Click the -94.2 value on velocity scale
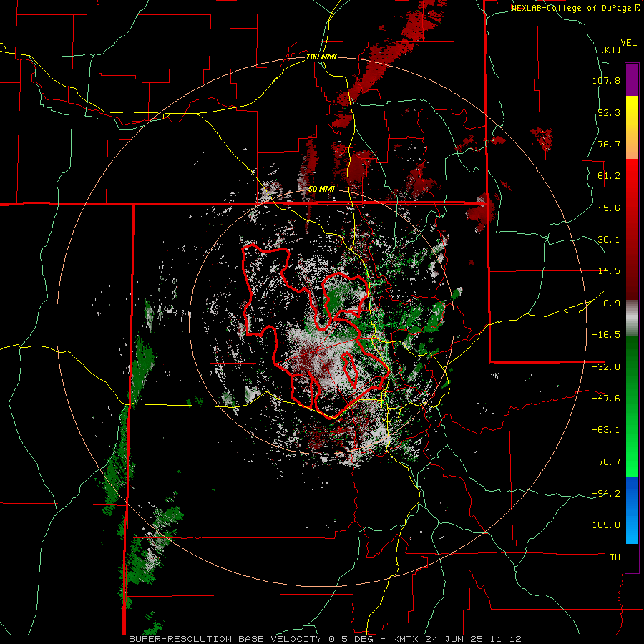The image size is (644, 644). (606, 493)
